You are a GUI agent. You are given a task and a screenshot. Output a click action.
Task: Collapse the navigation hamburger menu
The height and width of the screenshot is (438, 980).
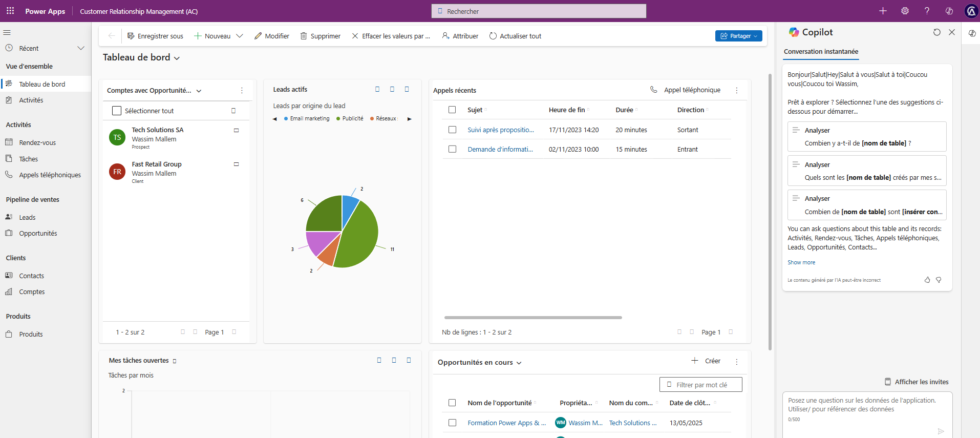[7, 32]
